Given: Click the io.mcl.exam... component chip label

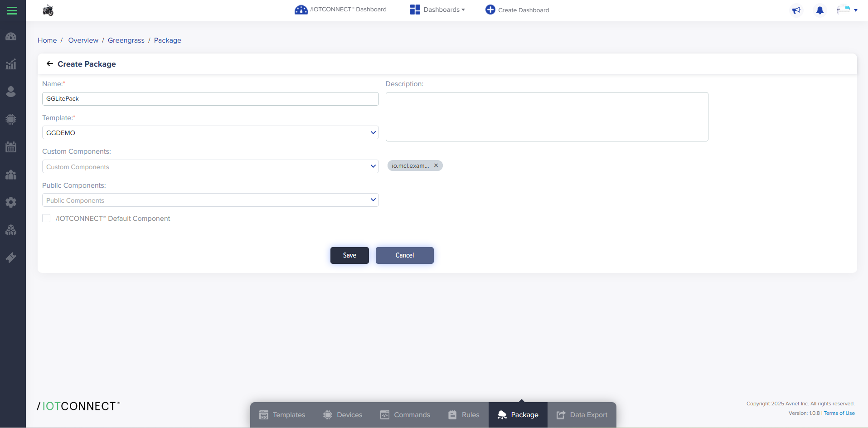Looking at the screenshot, I should [410, 165].
